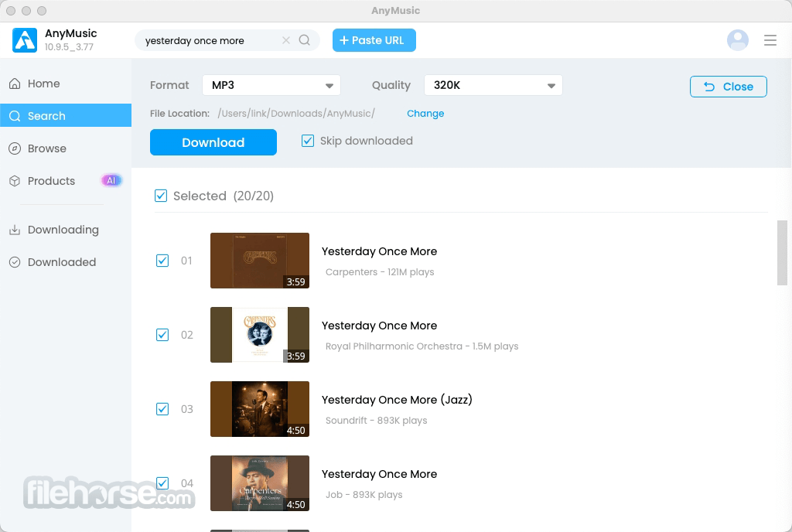This screenshot has height=532, width=792.
Task: Click the magnifier search icon
Action: click(305, 40)
